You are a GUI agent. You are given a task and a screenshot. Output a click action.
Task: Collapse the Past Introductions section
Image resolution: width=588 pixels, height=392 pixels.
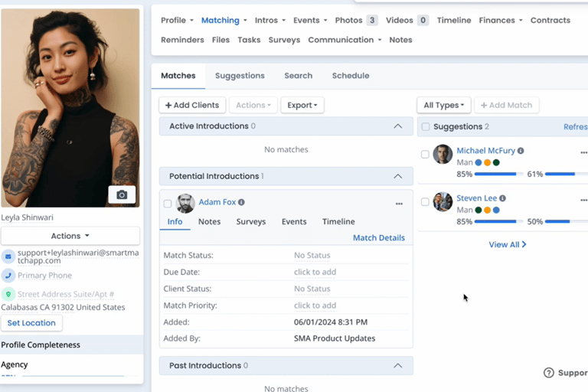click(398, 366)
